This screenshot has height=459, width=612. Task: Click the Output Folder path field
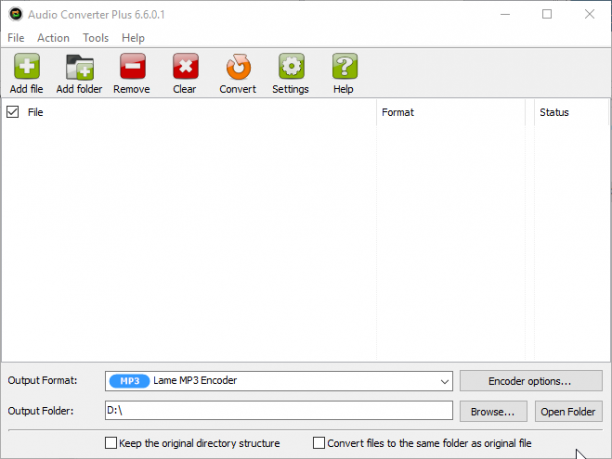[279, 411]
